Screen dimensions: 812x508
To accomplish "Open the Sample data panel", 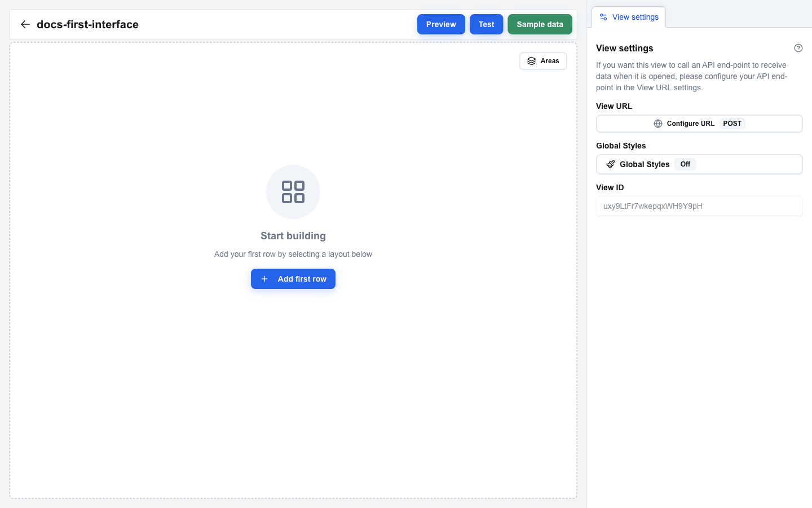I will [x=540, y=24].
